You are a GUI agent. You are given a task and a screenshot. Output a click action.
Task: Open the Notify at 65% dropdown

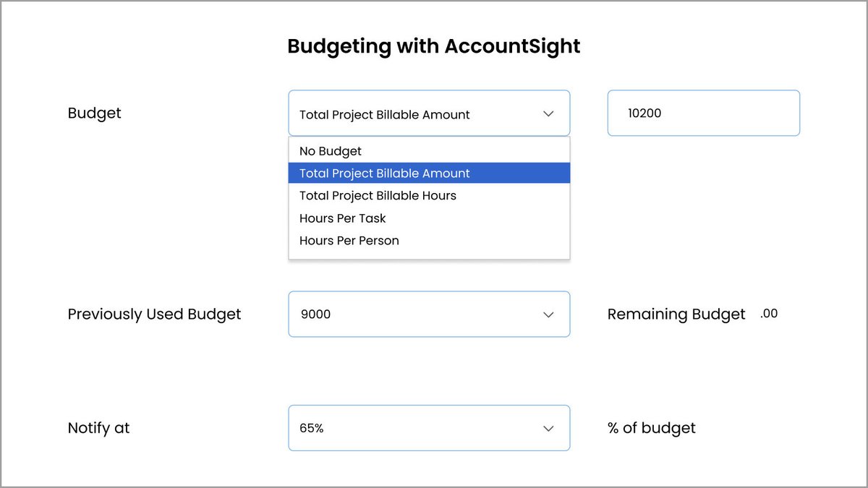coord(429,427)
